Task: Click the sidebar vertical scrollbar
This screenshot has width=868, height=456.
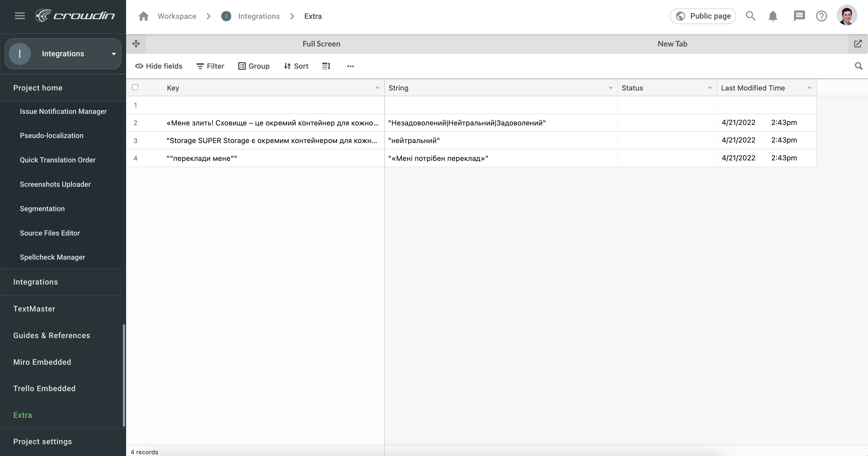Action: pyautogui.click(x=124, y=375)
